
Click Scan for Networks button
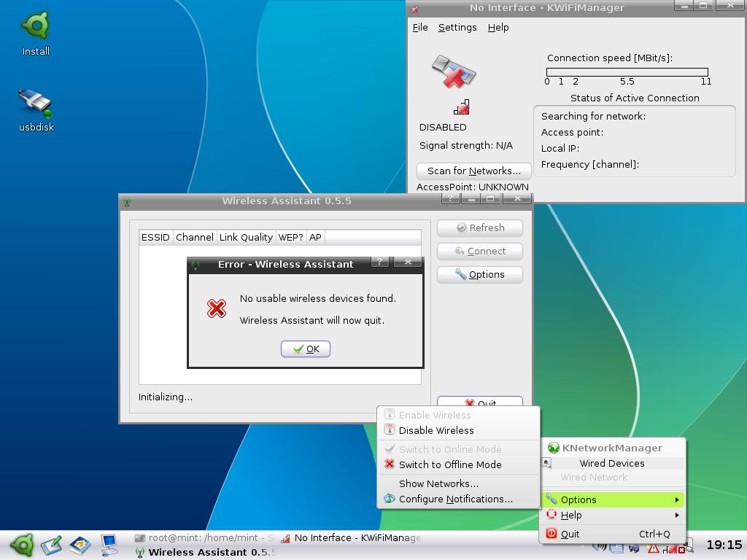pos(473,171)
